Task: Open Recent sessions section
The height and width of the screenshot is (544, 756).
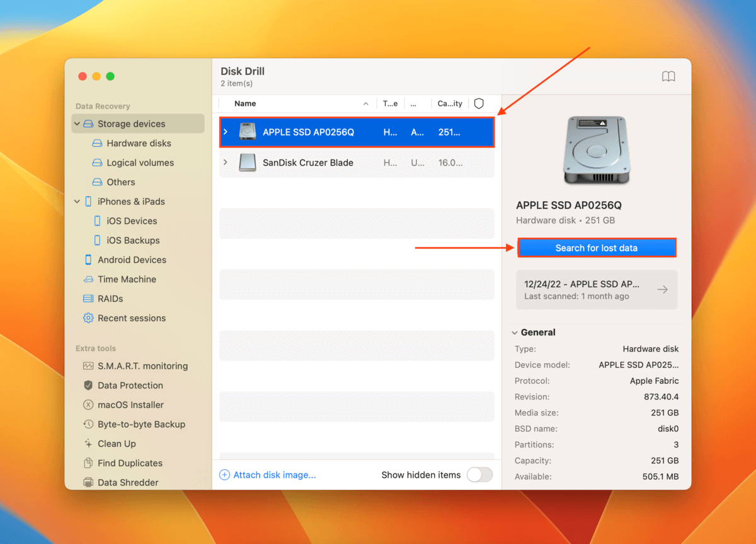Action: click(132, 318)
